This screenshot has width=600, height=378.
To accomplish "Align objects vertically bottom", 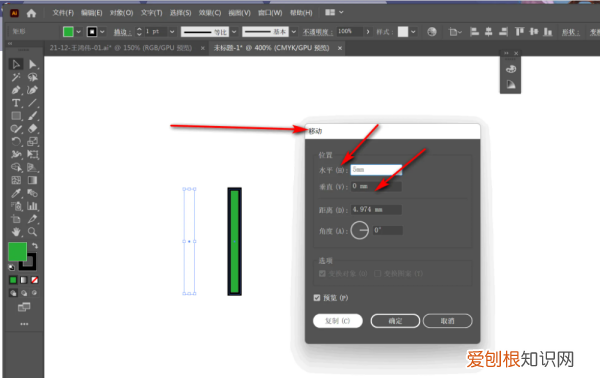I will coord(548,32).
